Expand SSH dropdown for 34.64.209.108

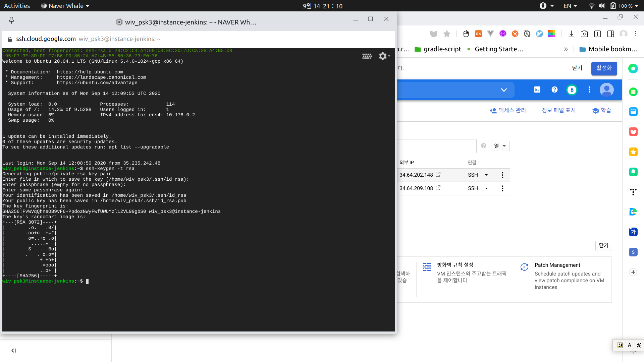coord(486,188)
